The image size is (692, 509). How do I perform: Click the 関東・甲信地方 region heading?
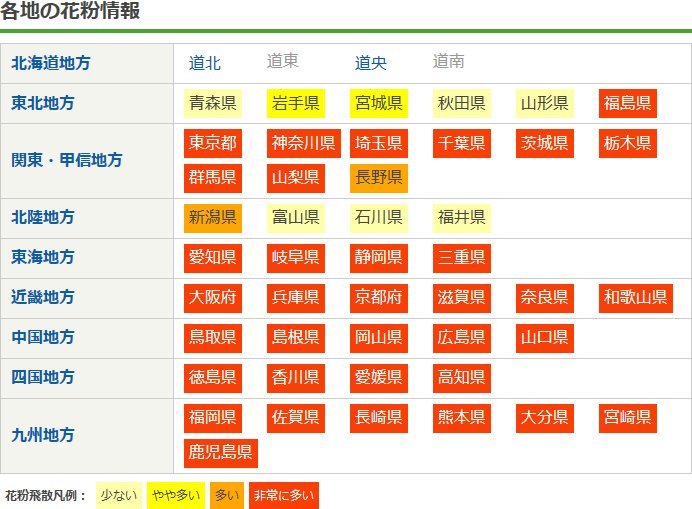(67, 160)
